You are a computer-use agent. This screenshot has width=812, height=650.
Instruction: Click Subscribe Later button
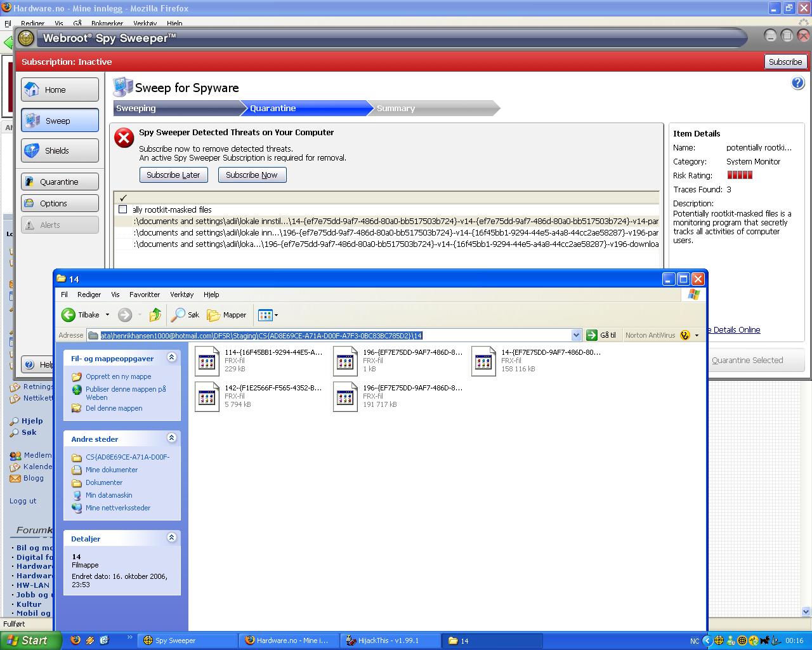tap(173, 175)
